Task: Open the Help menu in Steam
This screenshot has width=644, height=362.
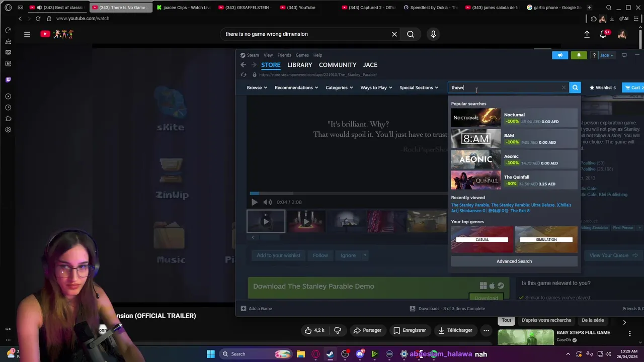Action: (x=317, y=55)
